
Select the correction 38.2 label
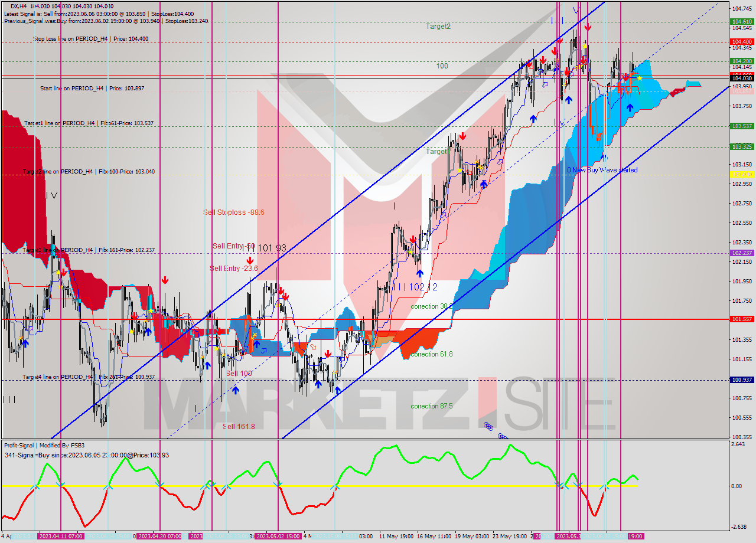[432, 306]
